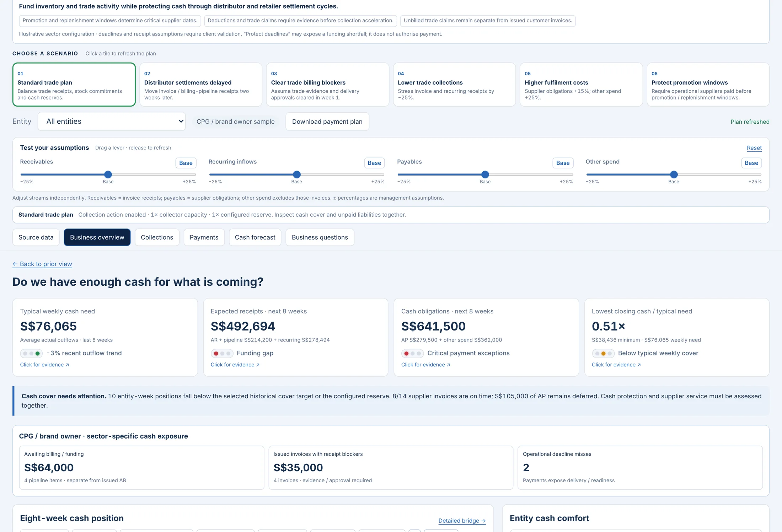Open the Business overview tab
Image resolution: width=782 pixels, height=532 pixels.
click(x=97, y=237)
